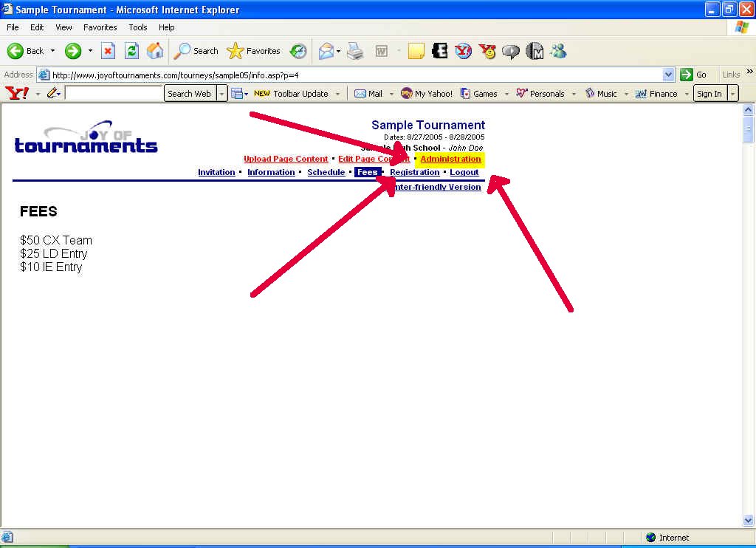Click the Go button beside address bar

point(694,75)
